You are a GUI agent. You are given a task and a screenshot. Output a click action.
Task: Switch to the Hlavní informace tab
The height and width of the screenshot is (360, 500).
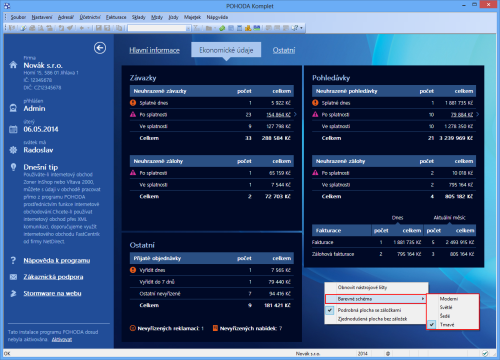click(x=154, y=50)
